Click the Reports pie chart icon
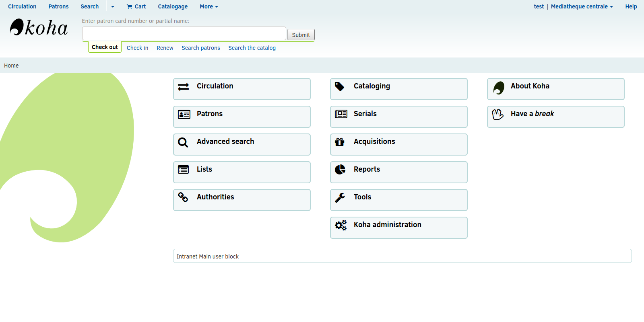Image resolution: width=644 pixels, height=322 pixels. click(340, 170)
